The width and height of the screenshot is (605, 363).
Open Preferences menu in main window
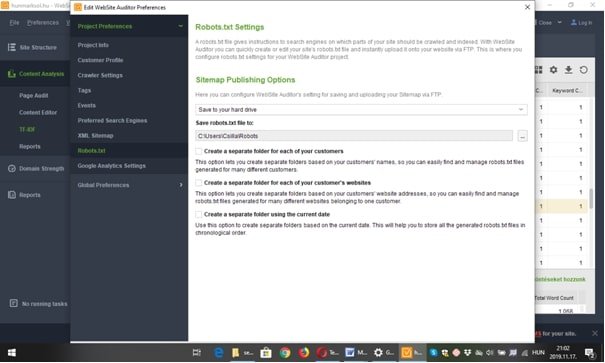43,22
